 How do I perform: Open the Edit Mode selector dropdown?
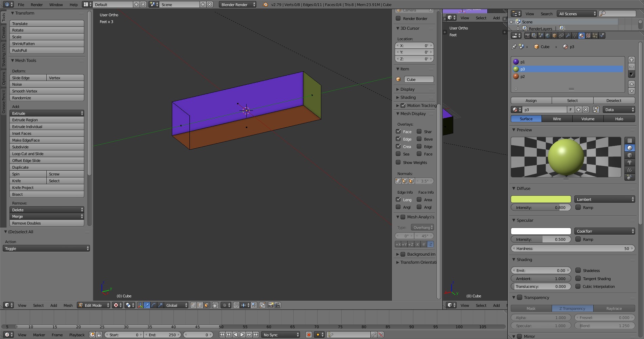(94, 305)
